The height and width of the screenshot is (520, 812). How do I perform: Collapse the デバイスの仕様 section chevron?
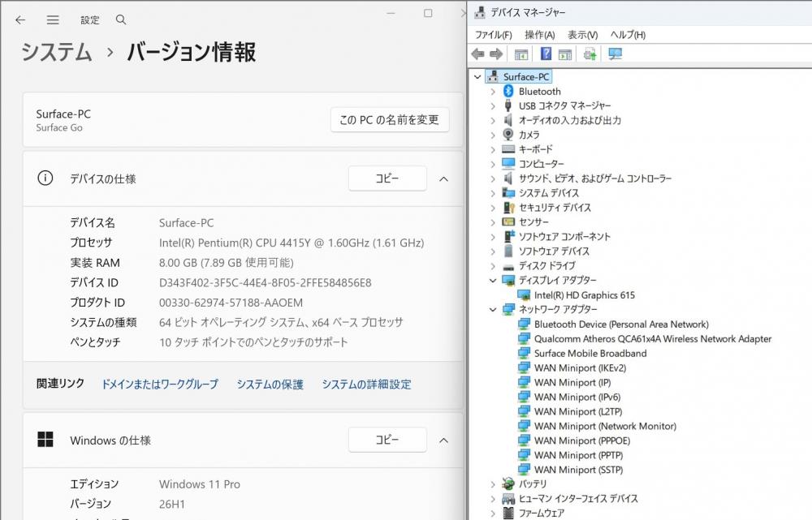coord(444,179)
